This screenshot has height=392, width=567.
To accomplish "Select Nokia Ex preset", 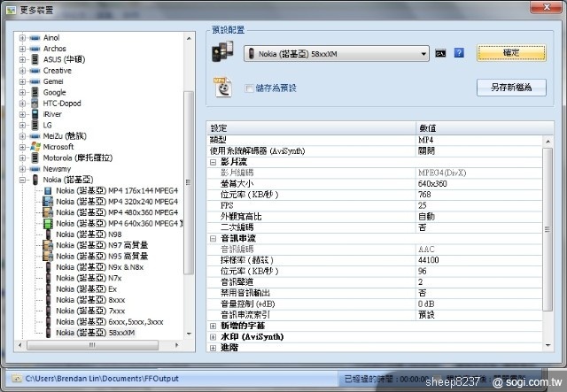I will click(x=87, y=289).
